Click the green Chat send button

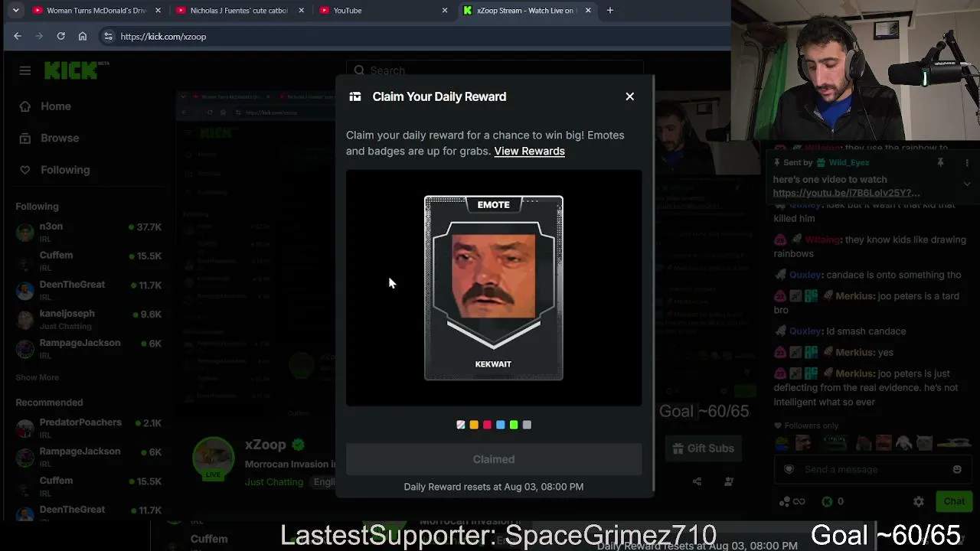(954, 502)
